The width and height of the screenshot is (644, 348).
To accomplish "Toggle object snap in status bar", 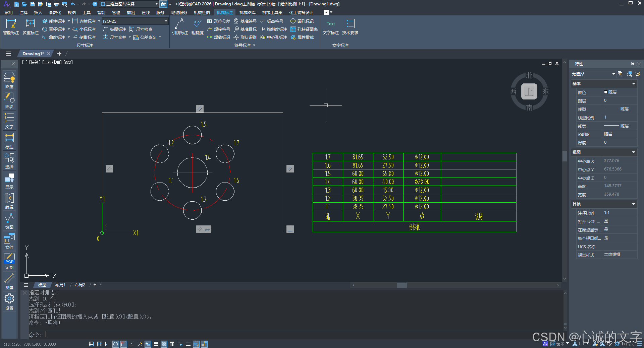I will tap(123, 344).
